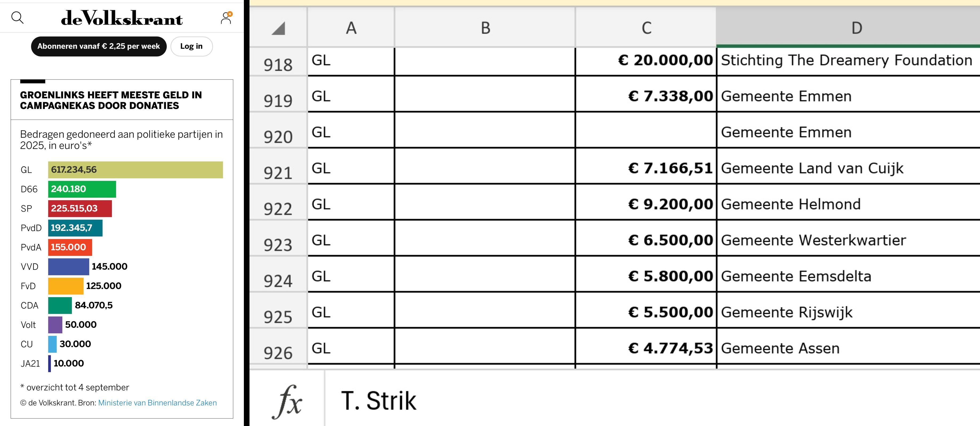Click the select-all triangle corner

[279, 28]
